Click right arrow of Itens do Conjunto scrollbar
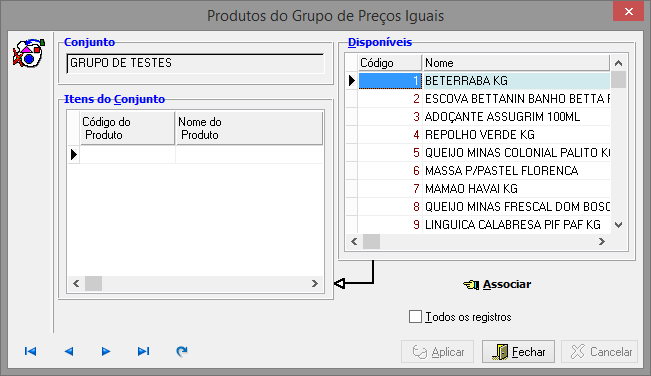This screenshot has height=376, width=651. click(315, 283)
